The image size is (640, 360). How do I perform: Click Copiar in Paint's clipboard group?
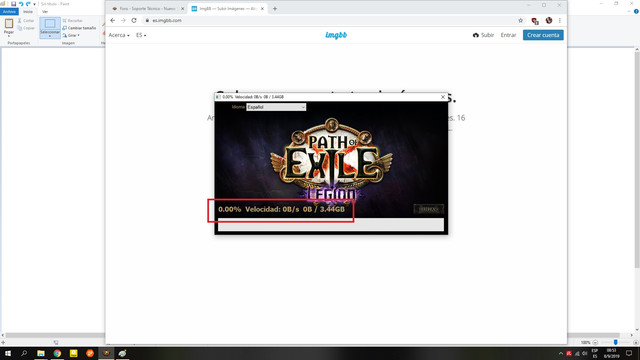26,28
